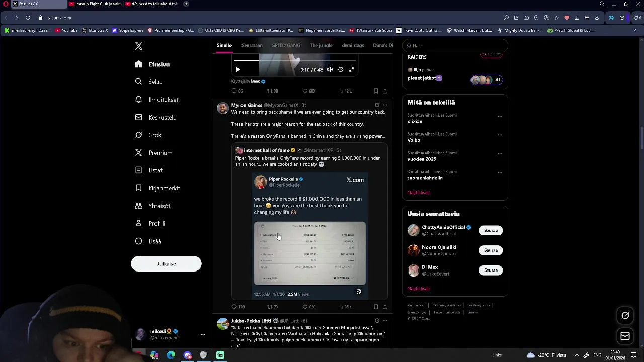Open Kirjanmerkit bookmarks

[x=157, y=188]
